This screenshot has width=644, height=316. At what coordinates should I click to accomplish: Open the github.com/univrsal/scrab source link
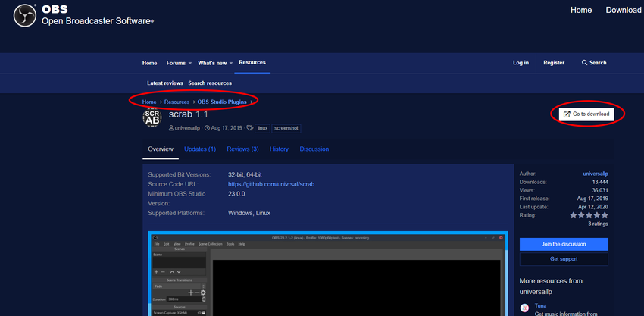tap(271, 184)
